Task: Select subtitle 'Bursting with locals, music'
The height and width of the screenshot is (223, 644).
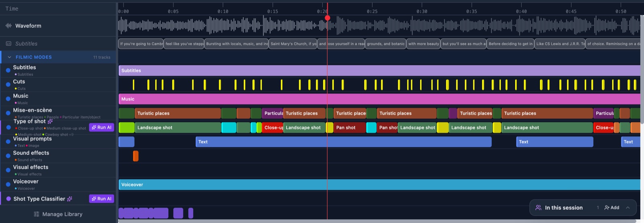Action: [237, 44]
